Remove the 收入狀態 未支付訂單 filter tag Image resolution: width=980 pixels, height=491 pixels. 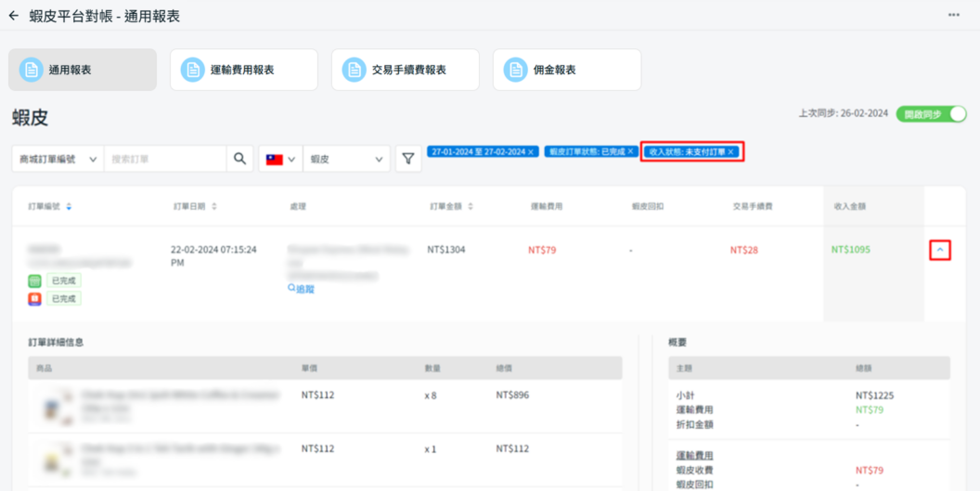click(730, 151)
